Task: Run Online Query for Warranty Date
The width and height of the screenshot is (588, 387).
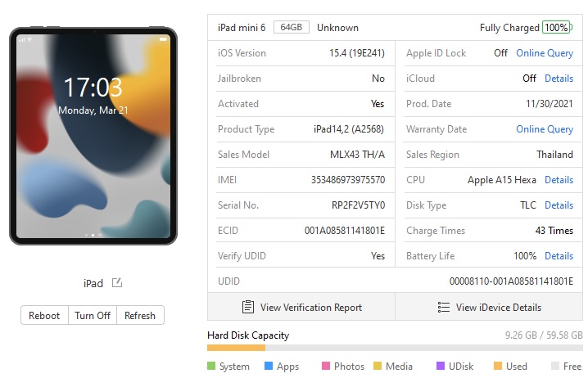Action: point(545,129)
